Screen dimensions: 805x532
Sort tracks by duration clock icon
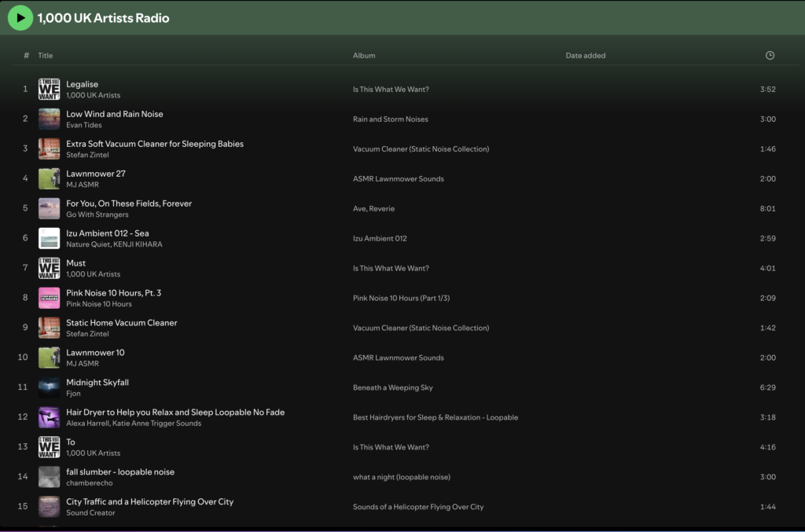coord(770,56)
